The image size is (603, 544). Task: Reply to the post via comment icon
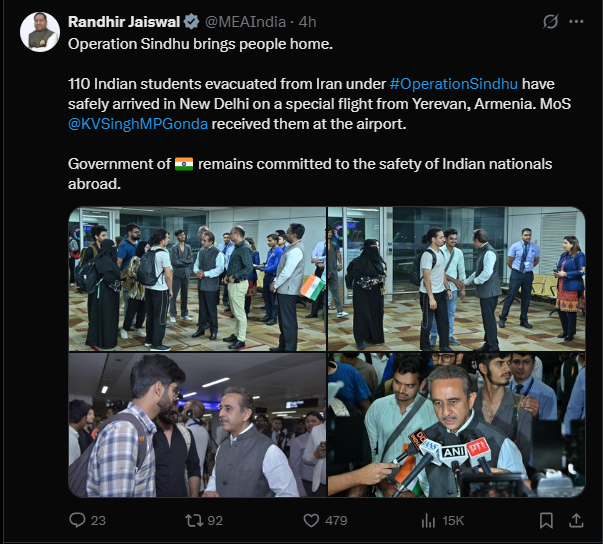(79, 520)
